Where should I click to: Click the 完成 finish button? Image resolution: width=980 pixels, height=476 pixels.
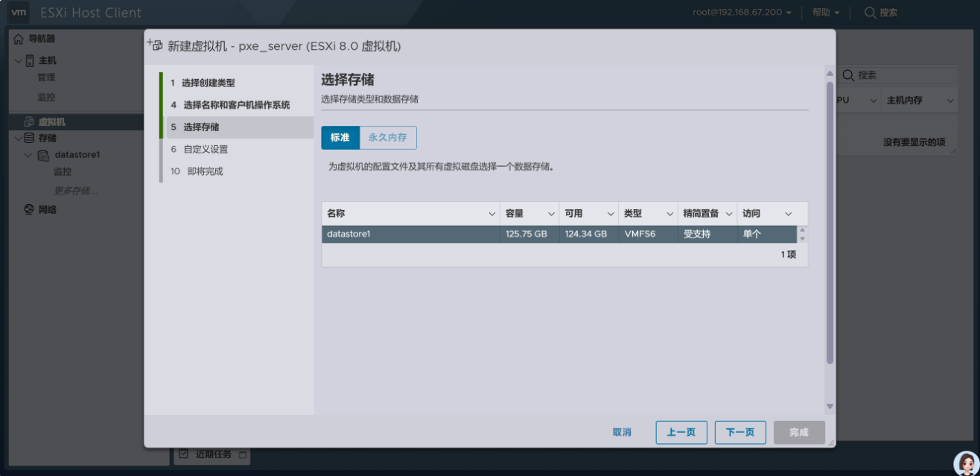point(799,433)
